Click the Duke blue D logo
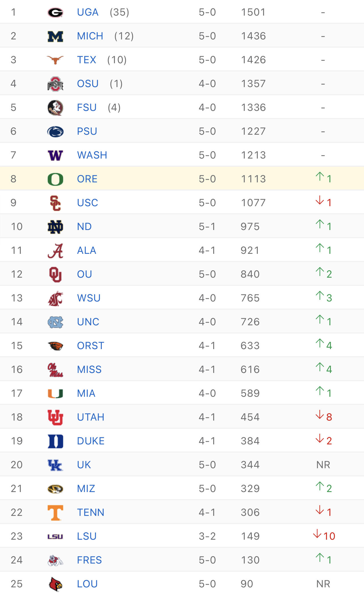Viewport: 364px width, 593px height. [x=55, y=441]
